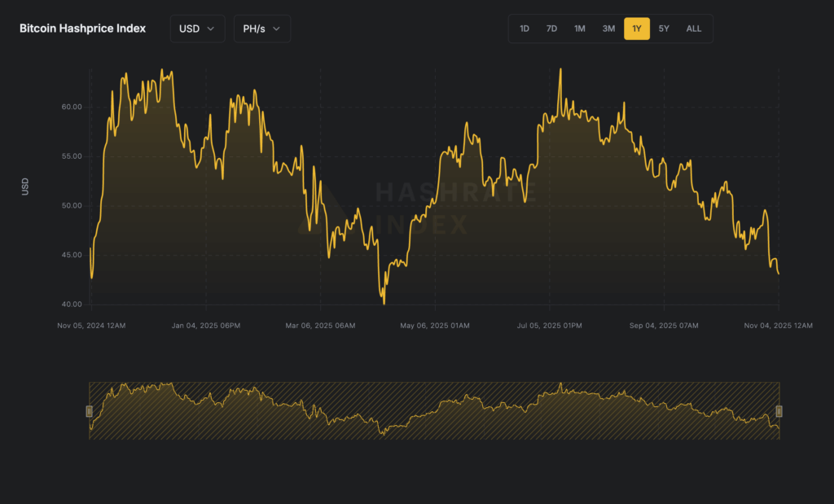Click the Nov 05, 2024 axis label
The image size is (834, 504).
[x=91, y=325]
